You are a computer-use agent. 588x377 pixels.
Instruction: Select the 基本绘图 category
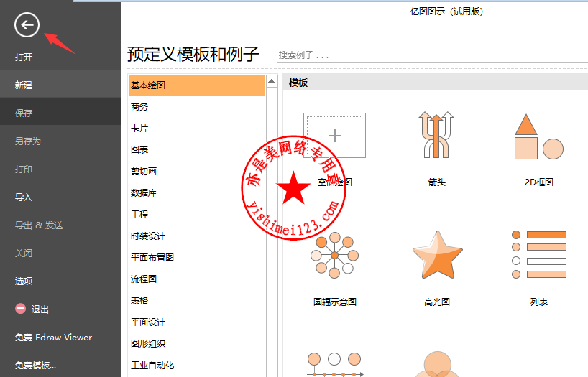click(197, 85)
